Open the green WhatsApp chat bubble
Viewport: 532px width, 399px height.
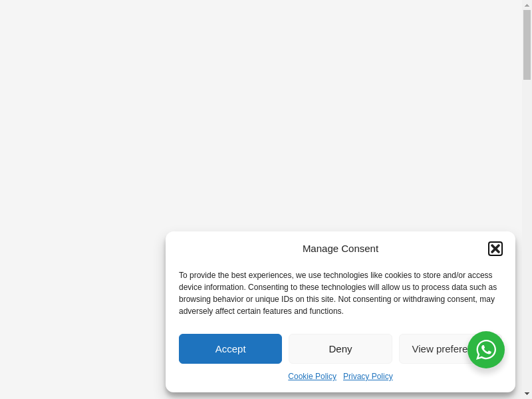[x=486, y=350]
